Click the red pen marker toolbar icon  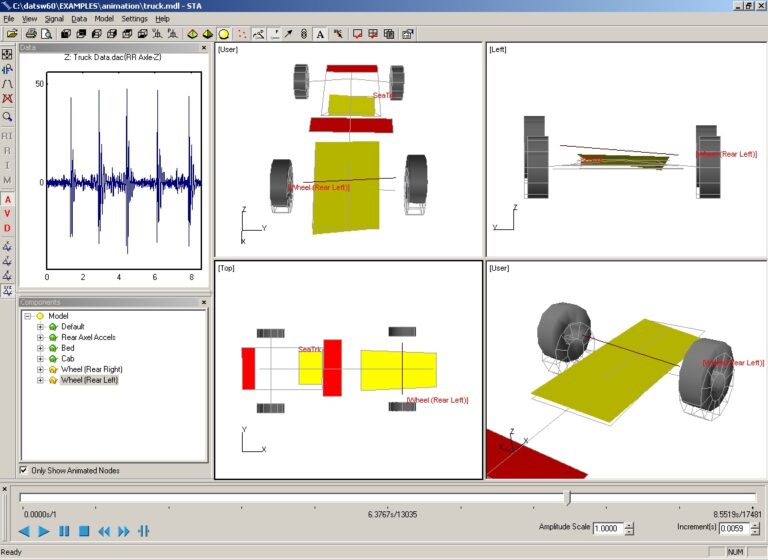[x=338, y=34]
